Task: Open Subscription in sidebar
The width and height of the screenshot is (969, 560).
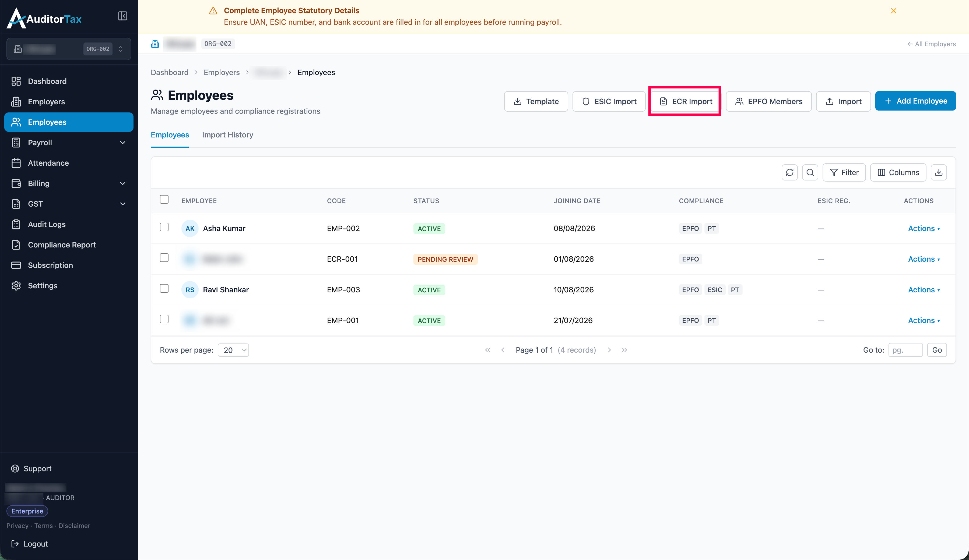Action: click(69, 265)
